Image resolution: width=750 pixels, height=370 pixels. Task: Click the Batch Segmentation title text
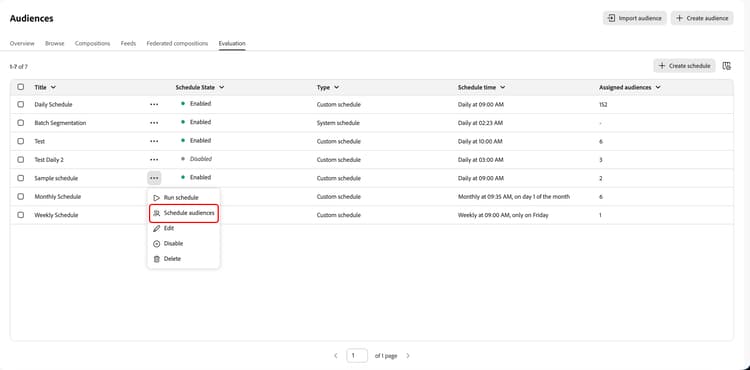click(x=60, y=123)
